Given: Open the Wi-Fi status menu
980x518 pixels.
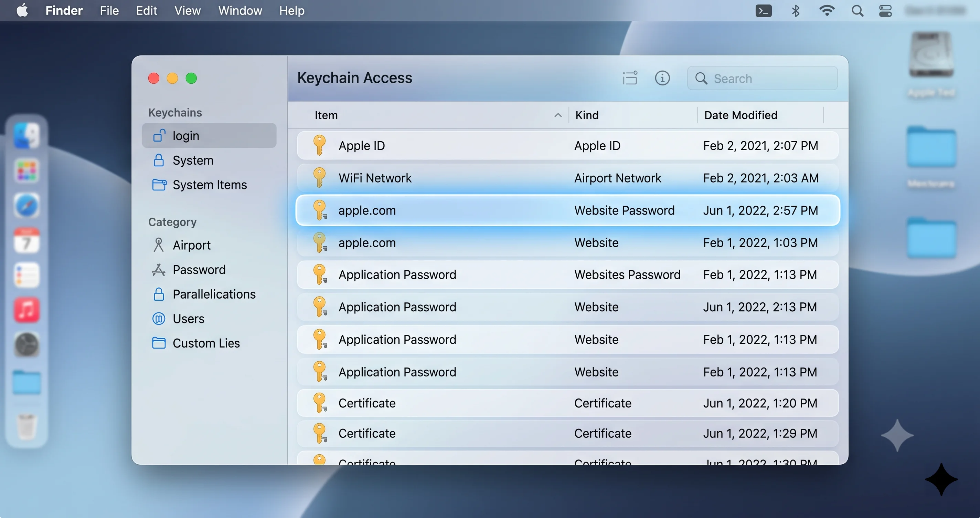Looking at the screenshot, I should [827, 11].
